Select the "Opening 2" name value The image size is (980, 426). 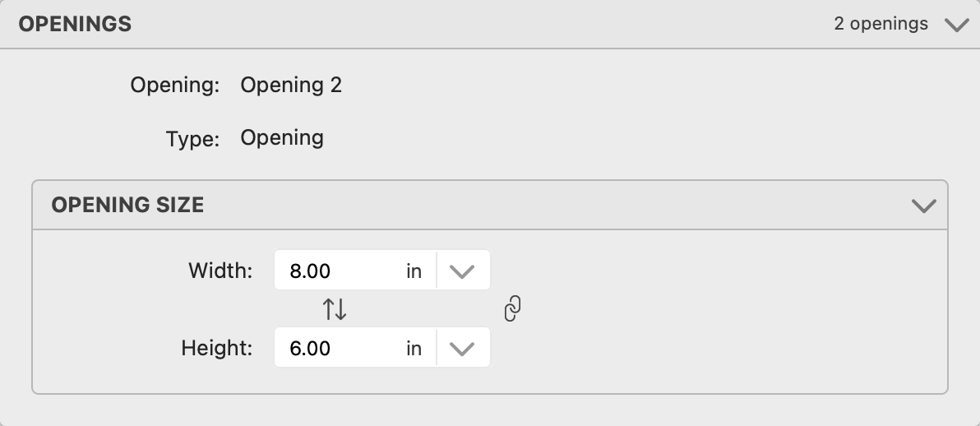[x=291, y=85]
